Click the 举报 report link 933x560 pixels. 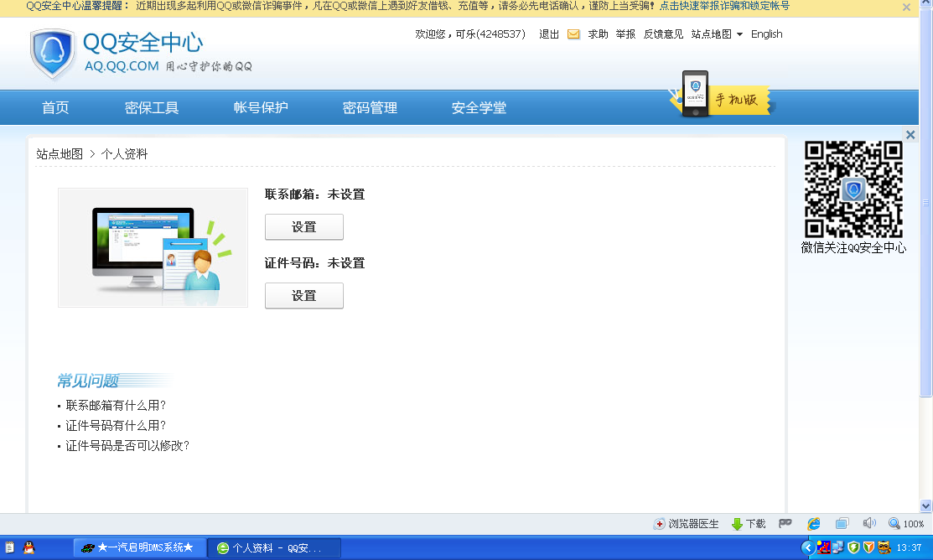coord(625,34)
